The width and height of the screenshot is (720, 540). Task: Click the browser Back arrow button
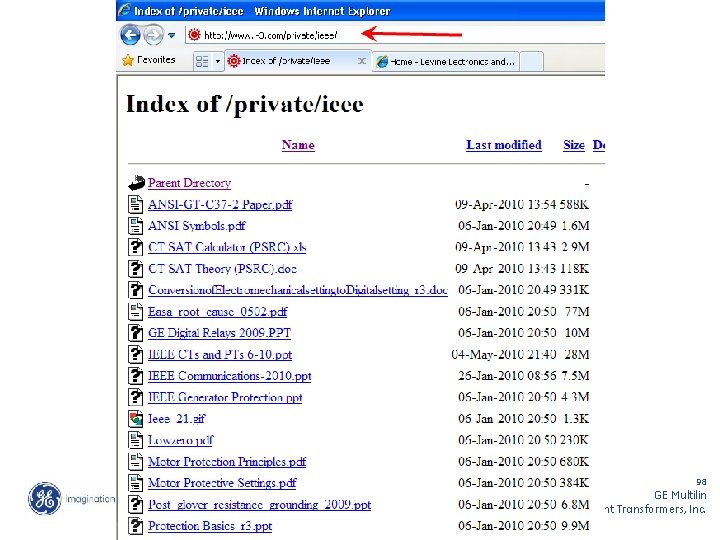[130, 35]
